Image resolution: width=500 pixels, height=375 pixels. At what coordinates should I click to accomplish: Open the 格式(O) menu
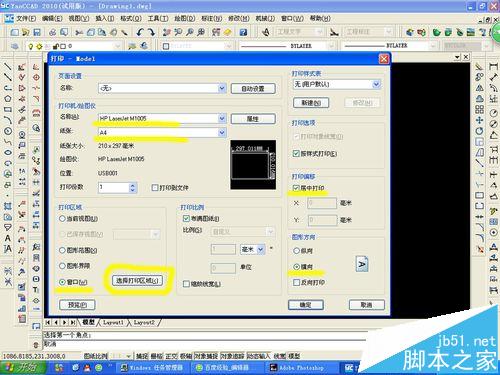(x=131, y=18)
